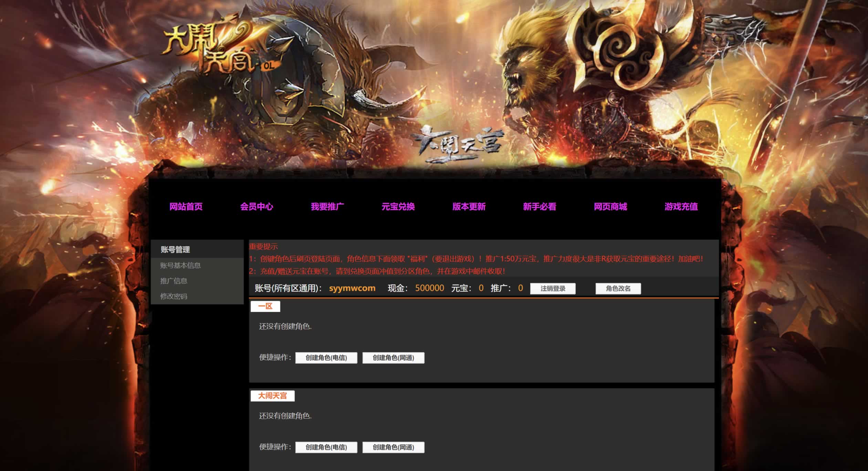Go to 会员中心 in navigation bar
The image size is (868, 471).
257,207
